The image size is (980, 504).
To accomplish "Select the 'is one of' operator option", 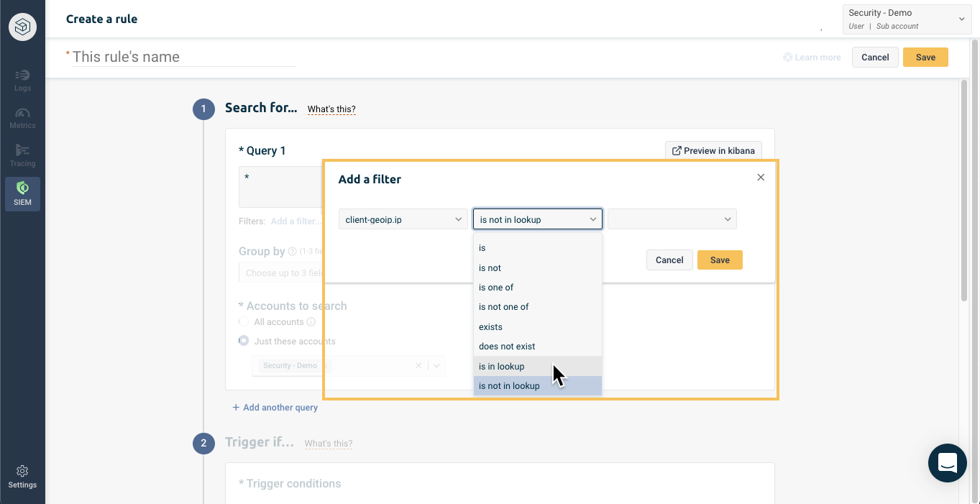I will click(495, 287).
